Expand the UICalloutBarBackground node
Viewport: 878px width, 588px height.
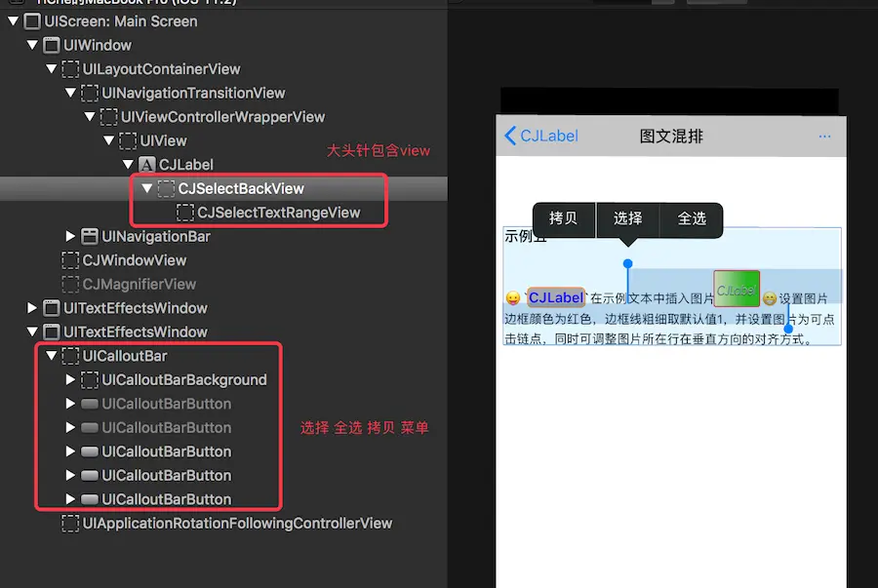[x=70, y=380]
